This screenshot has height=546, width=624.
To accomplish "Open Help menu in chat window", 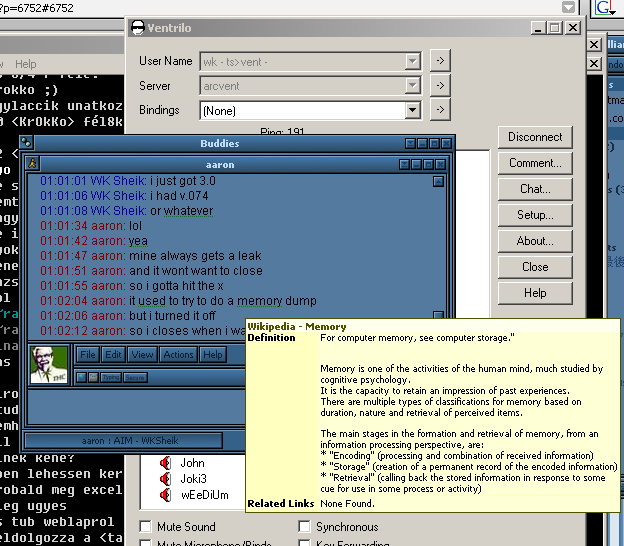I will tap(213, 355).
